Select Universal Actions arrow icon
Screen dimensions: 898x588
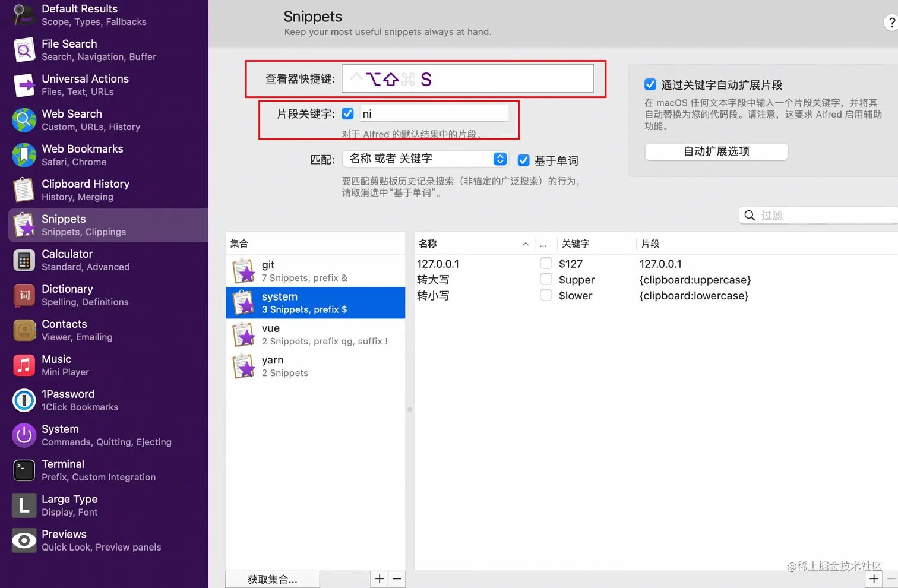[x=24, y=85]
